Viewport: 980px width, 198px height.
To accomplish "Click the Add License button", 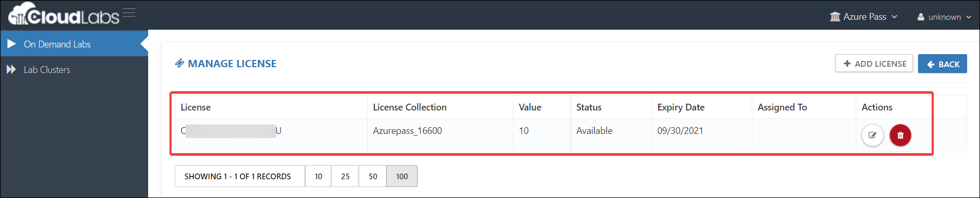I will [874, 64].
